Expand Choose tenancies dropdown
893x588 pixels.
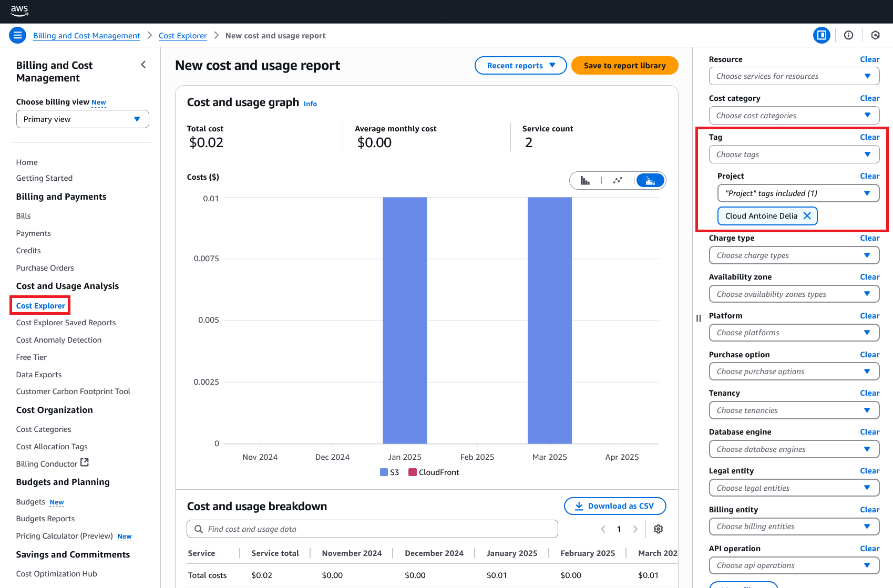[x=794, y=410]
